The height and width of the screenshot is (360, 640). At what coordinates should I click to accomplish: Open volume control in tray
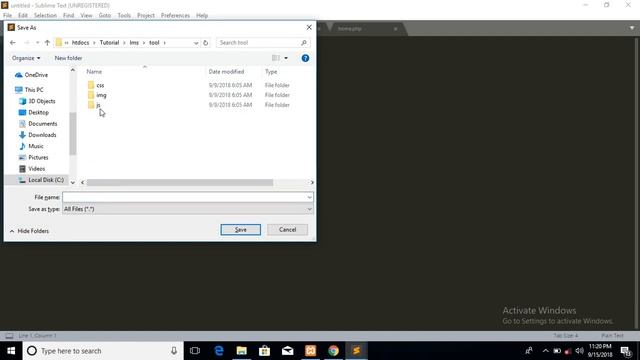[x=579, y=351]
